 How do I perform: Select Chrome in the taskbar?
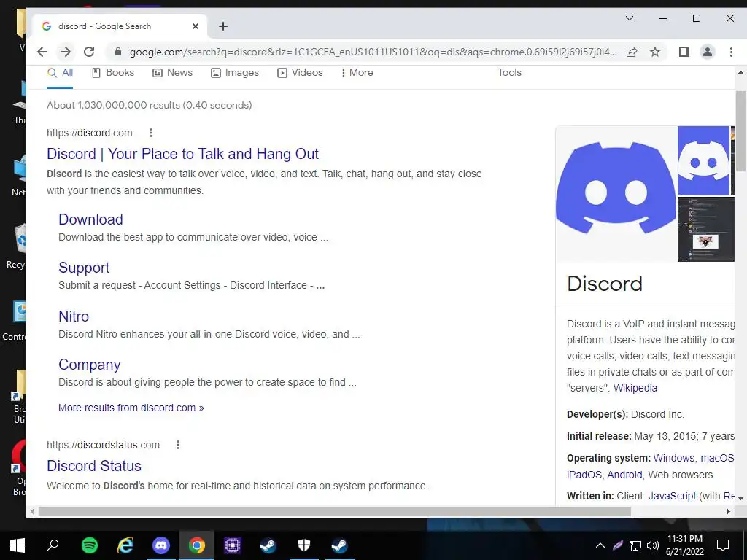(197, 545)
